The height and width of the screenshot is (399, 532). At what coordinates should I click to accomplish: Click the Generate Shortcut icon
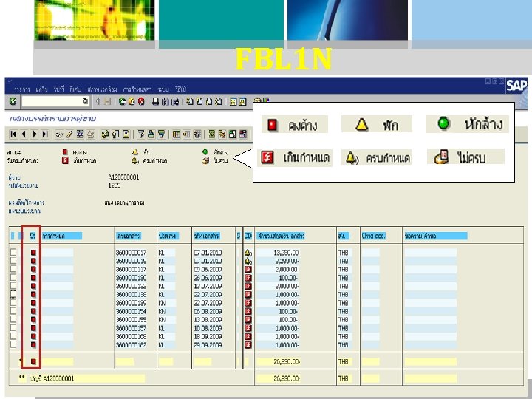[242, 101]
